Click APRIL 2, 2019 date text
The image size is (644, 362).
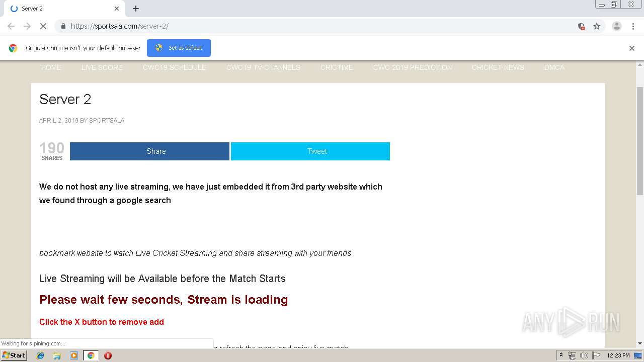pos(59,121)
